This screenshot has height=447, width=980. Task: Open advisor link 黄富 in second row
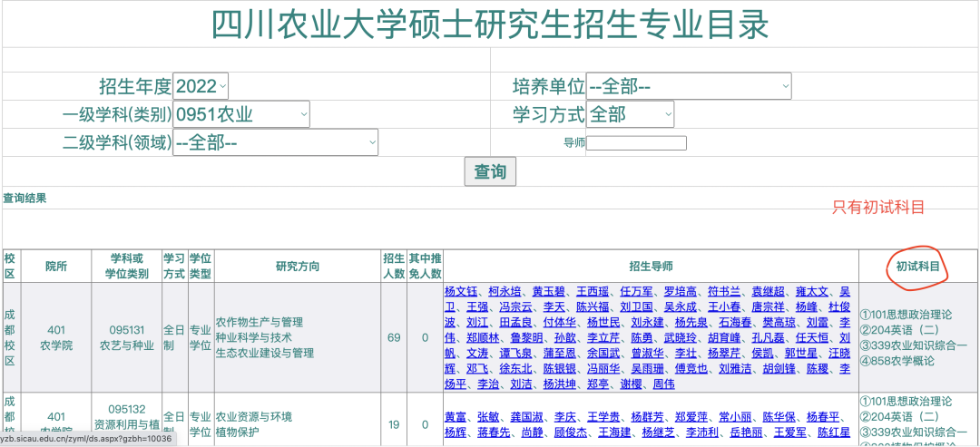pyautogui.click(x=455, y=418)
